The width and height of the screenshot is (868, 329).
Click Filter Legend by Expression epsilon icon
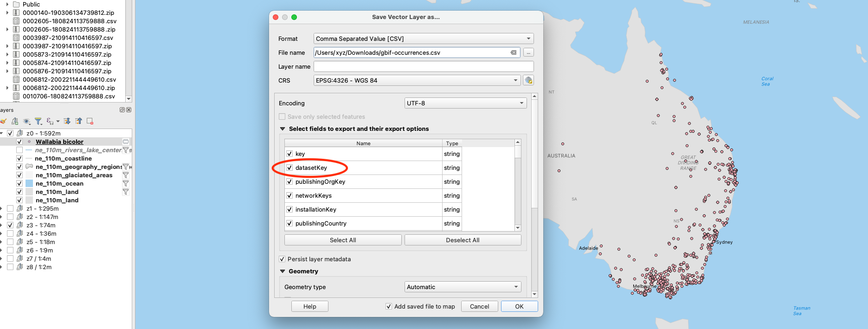[50, 121]
